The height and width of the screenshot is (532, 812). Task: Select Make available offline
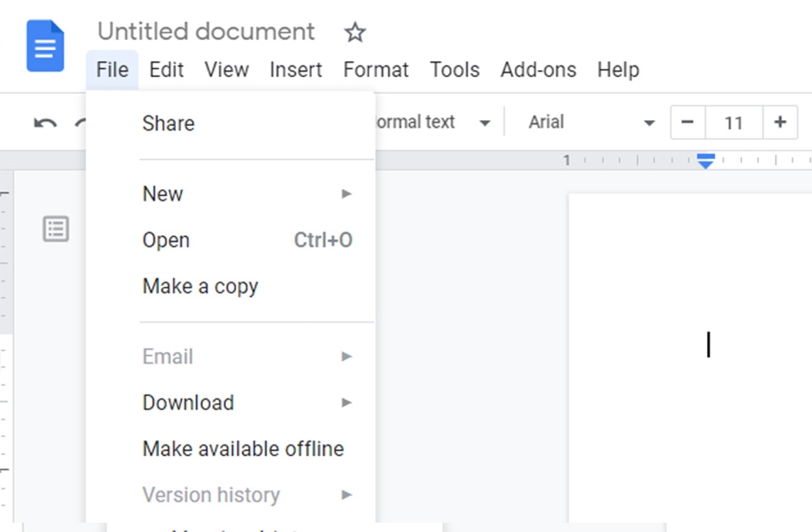coord(244,448)
